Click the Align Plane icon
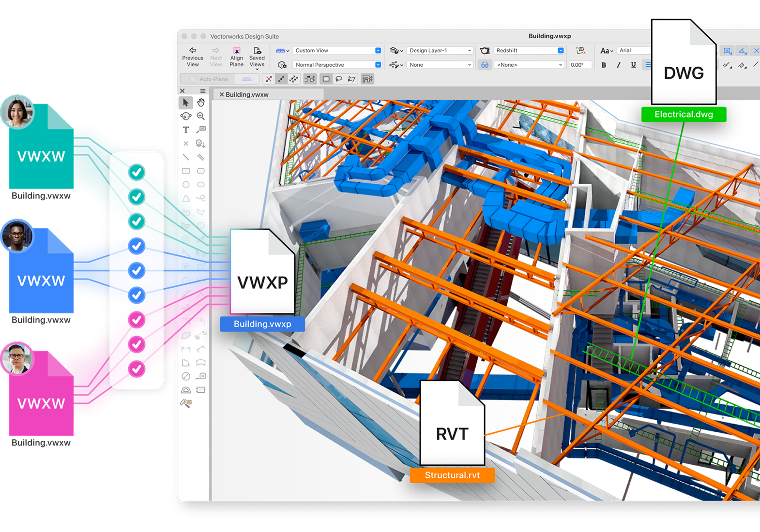The height and width of the screenshot is (532, 760). click(237, 50)
